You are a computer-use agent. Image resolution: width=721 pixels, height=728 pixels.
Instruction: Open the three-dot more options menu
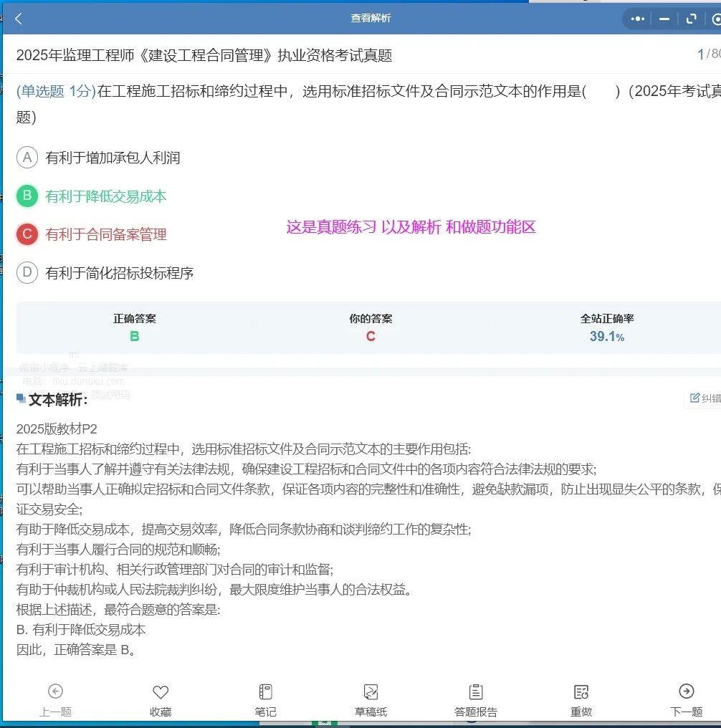(637, 18)
